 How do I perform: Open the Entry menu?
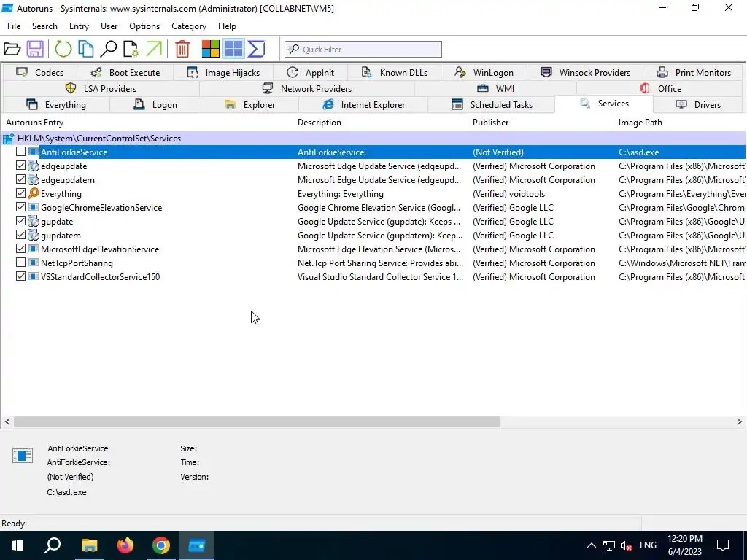click(x=79, y=26)
